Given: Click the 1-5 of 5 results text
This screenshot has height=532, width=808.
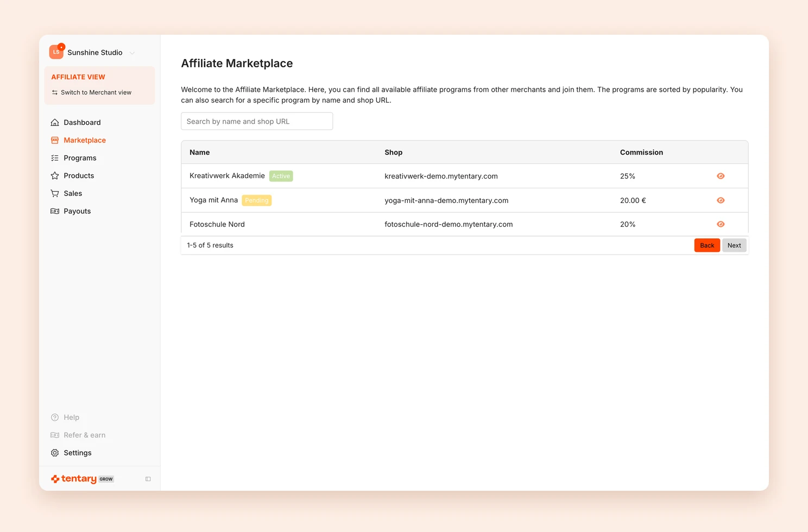Looking at the screenshot, I should (x=210, y=245).
